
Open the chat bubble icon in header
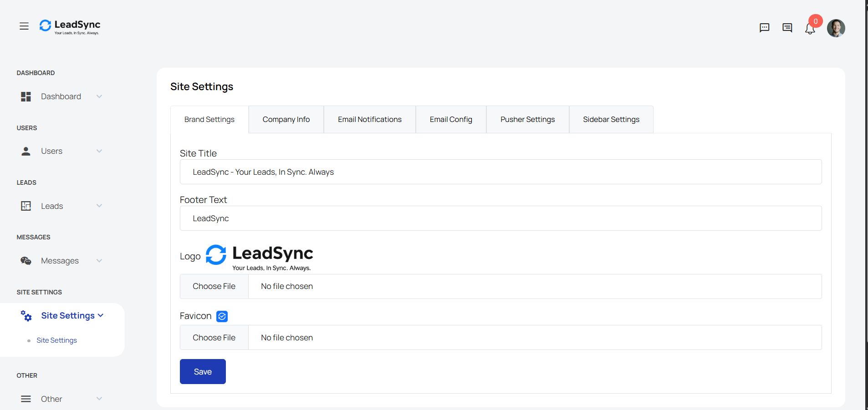click(764, 28)
